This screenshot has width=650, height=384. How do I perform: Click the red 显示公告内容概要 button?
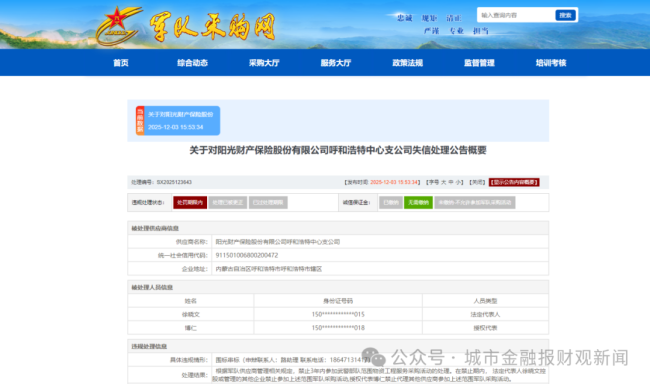pyautogui.click(x=514, y=182)
